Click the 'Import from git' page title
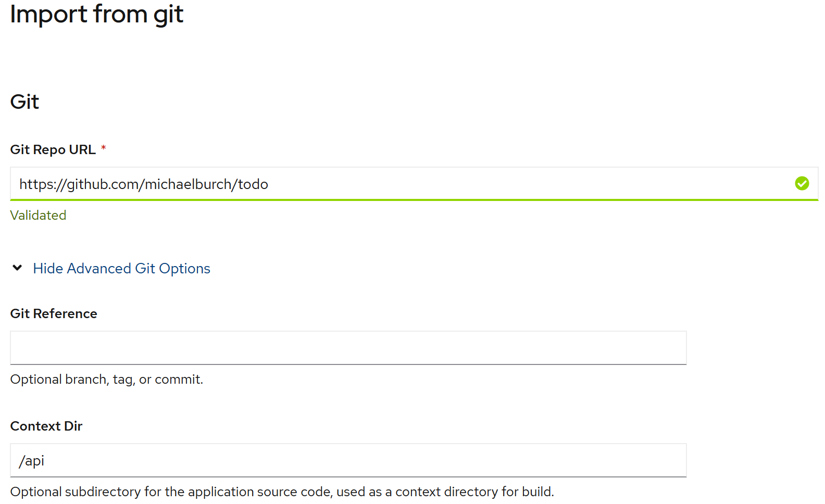 97,14
